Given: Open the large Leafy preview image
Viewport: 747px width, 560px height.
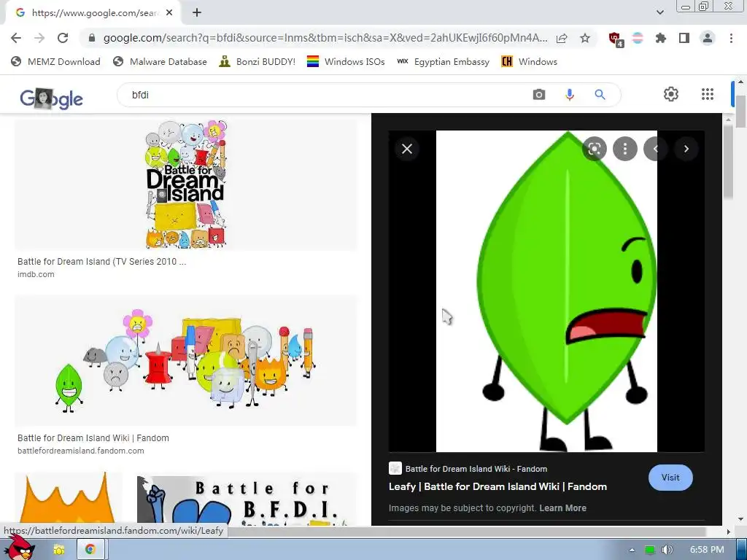Looking at the screenshot, I should coord(546,291).
